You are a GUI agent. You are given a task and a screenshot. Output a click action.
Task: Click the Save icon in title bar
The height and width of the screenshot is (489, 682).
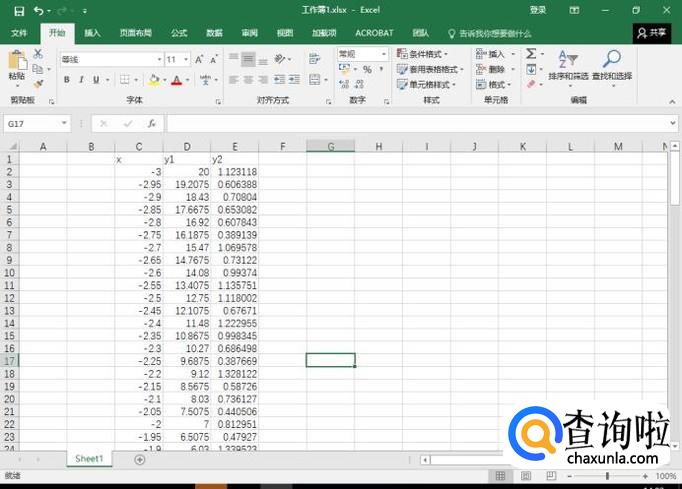(x=19, y=11)
